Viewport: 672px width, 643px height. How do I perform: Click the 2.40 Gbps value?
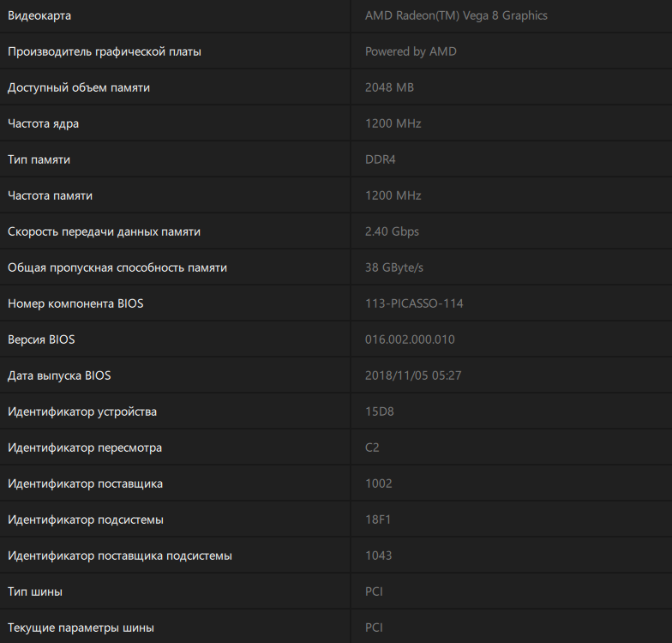[x=392, y=231]
